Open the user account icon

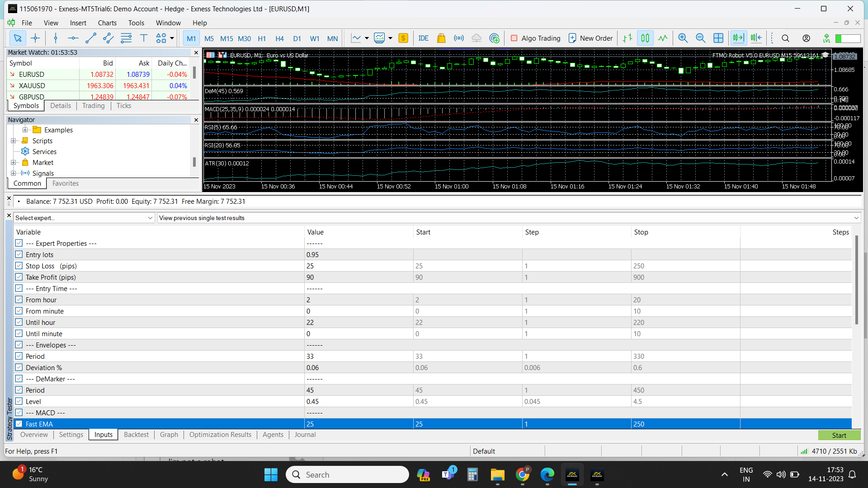point(806,38)
